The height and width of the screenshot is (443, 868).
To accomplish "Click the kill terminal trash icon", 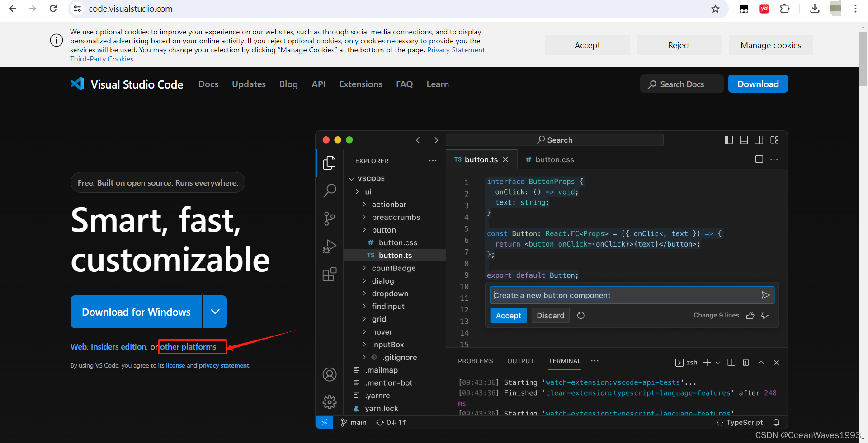I will (746, 362).
